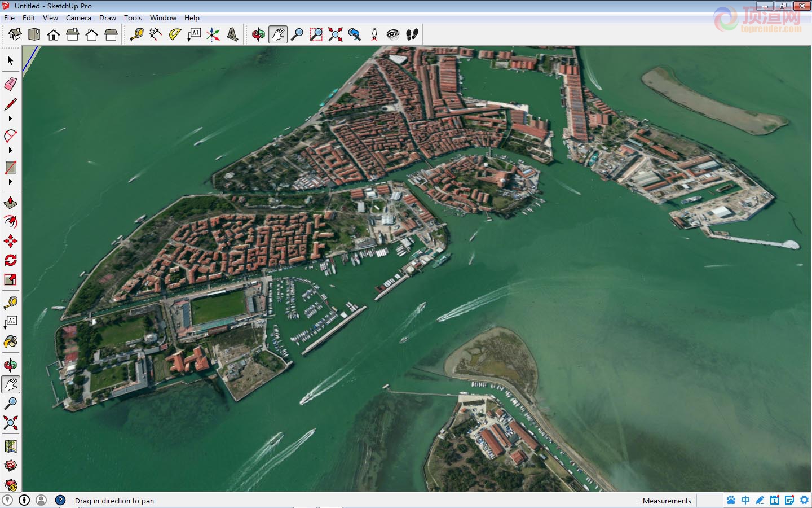Click the Previous view icon
This screenshot has height=508, width=812.
tap(355, 34)
